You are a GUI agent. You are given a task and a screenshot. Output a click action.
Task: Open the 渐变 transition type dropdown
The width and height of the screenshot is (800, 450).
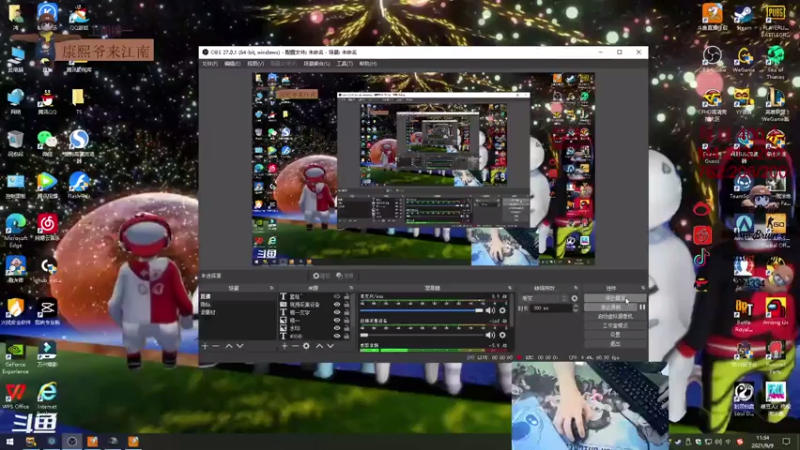(x=544, y=298)
